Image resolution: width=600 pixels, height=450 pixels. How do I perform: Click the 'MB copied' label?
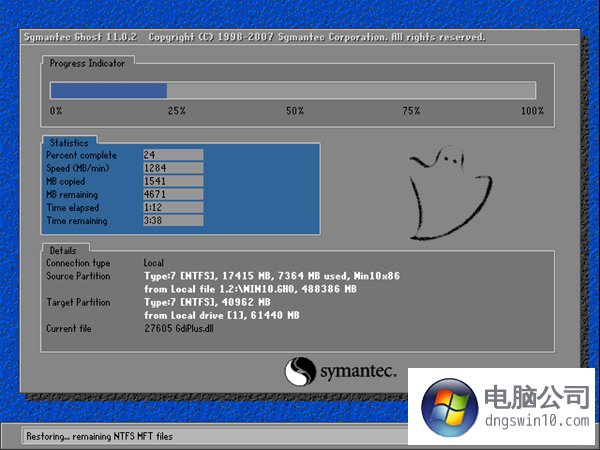pyautogui.click(x=65, y=181)
